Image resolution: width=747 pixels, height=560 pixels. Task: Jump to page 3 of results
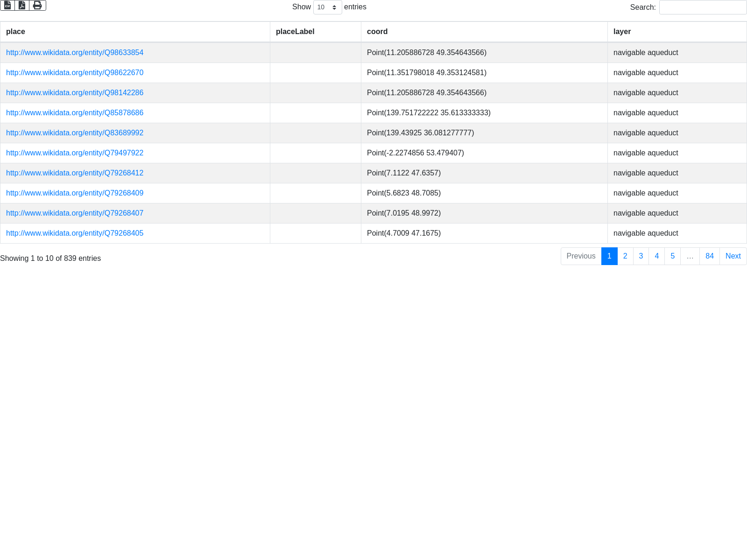pos(641,256)
